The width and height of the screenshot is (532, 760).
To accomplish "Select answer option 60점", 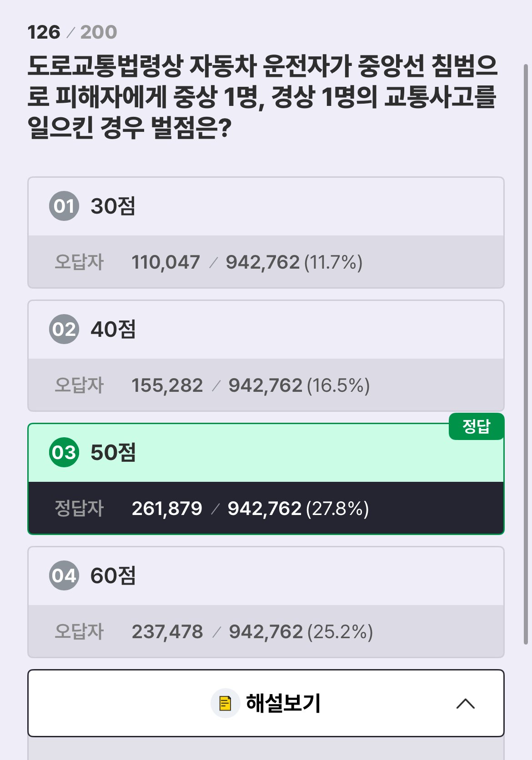I will tap(266, 576).
